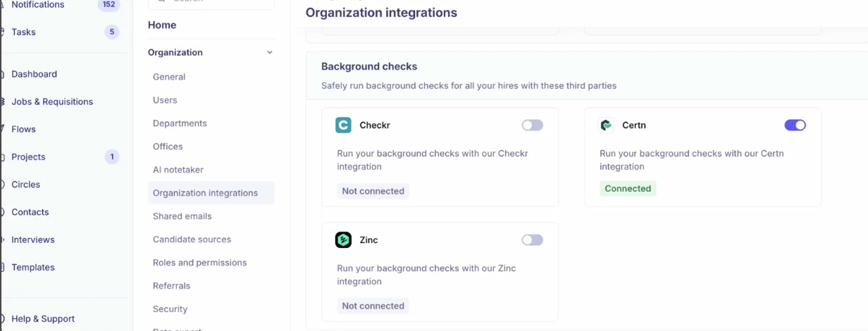Click the Certn logo icon
Image resolution: width=868 pixels, height=331 pixels.
(x=606, y=125)
